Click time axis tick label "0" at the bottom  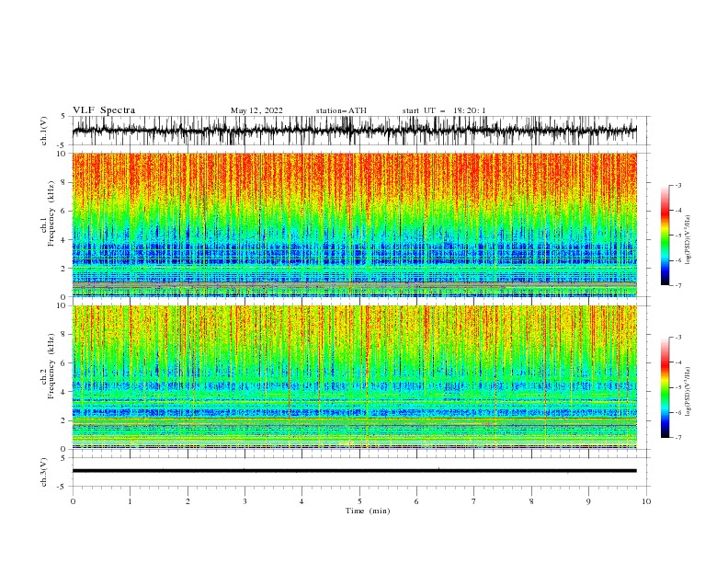73,501
